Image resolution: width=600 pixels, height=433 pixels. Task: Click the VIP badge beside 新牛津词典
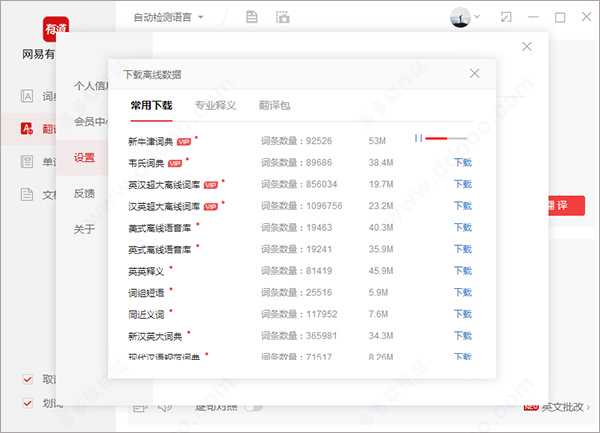(x=184, y=142)
